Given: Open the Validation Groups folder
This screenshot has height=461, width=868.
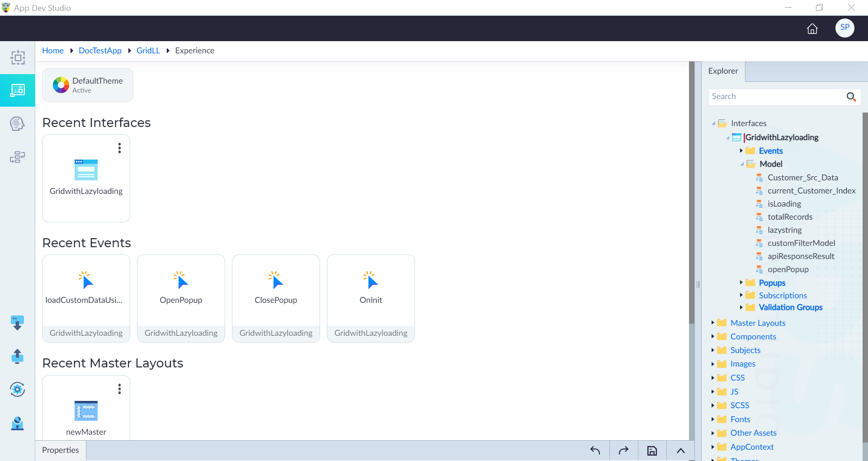Looking at the screenshot, I should tap(790, 307).
